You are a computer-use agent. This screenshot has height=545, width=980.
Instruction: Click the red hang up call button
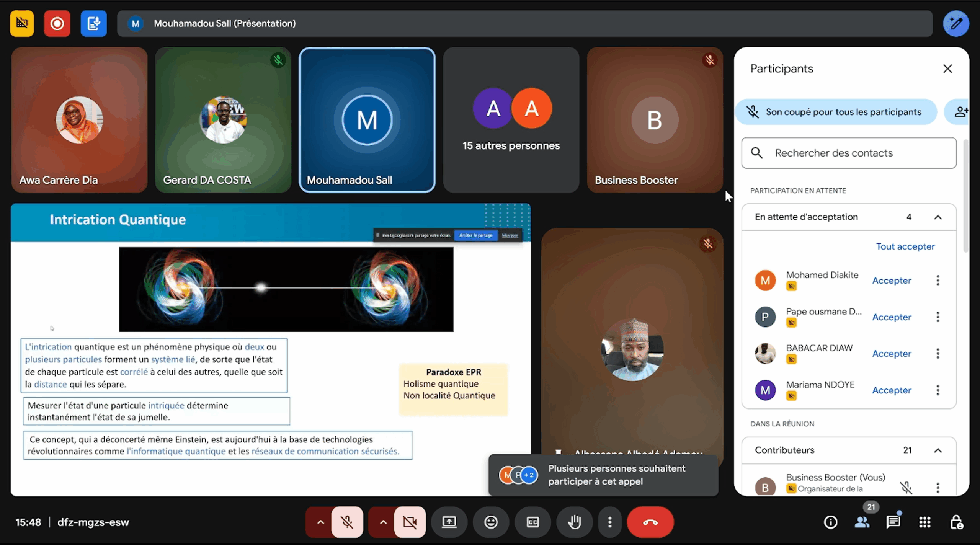tap(650, 522)
